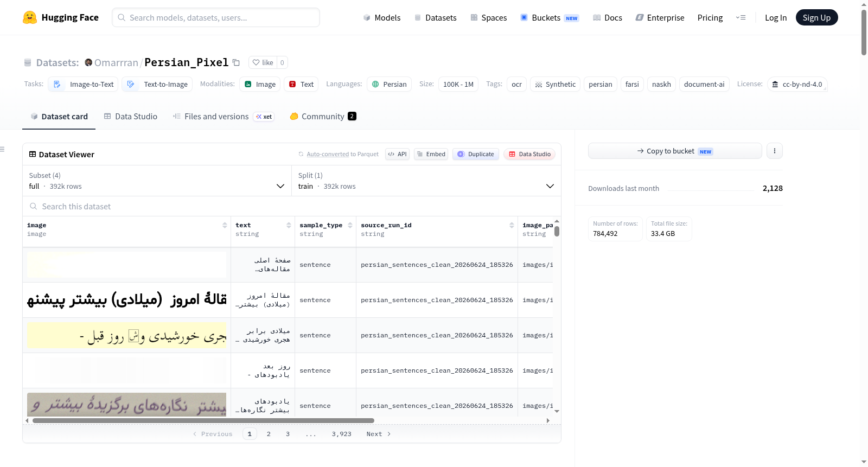Open the Buckets menu item
Viewport: 868px width, 467px height.
(549, 17)
